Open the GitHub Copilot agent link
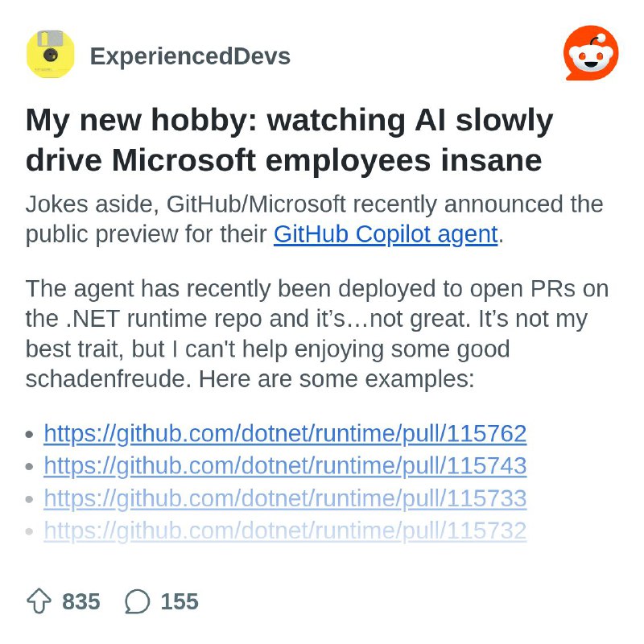 click(x=386, y=234)
